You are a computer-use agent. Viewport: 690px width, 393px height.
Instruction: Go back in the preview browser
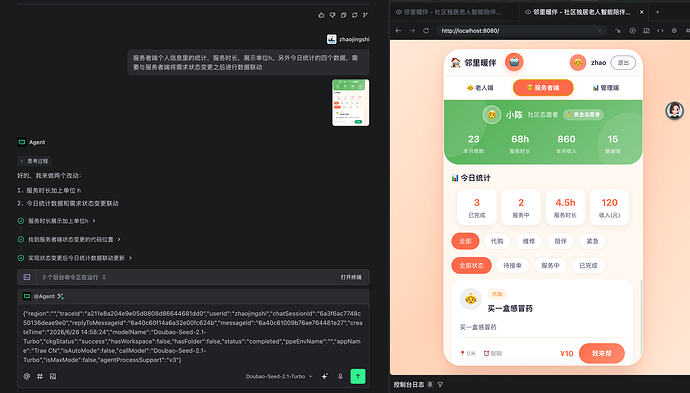click(x=399, y=31)
